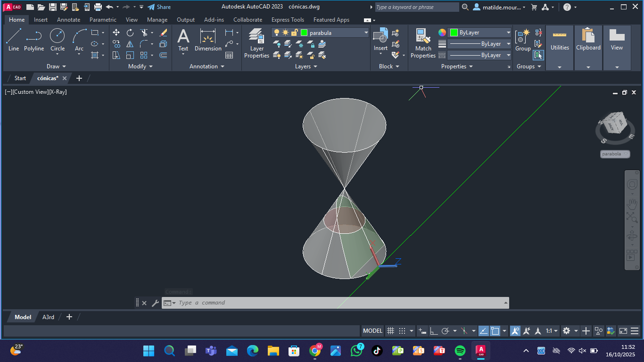Activate the Arc tool
644x362 pixels.
79,40
